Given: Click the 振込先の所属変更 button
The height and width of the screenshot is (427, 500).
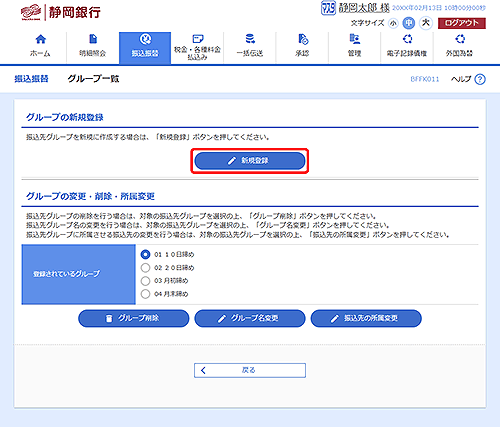Looking at the screenshot, I should [366, 318].
